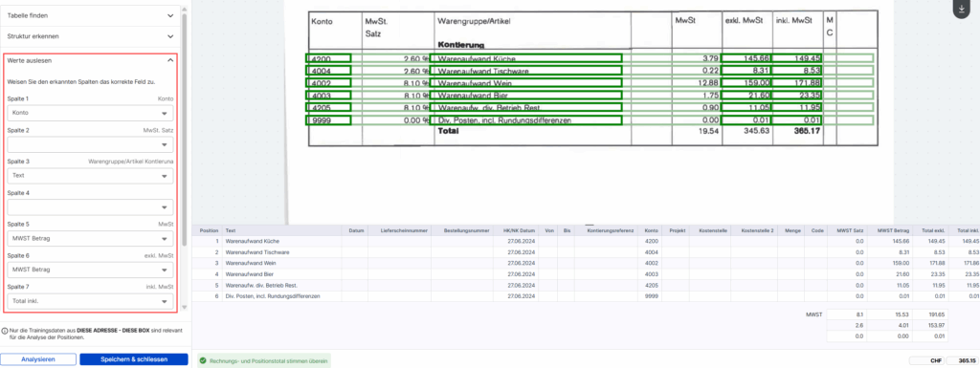Click the Analysieren button
980x368 pixels.
click(x=38, y=359)
